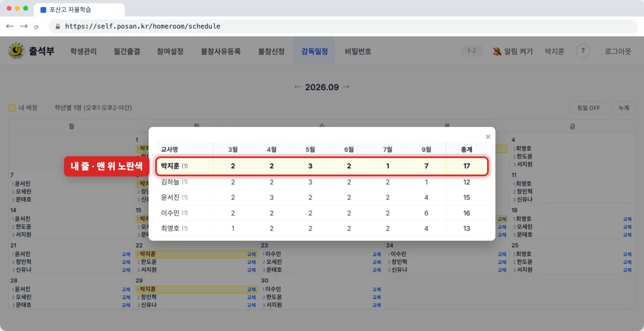The image size is (644, 331).
Task: Click 교체 beside 박지훈 on the 29th
Action: click(251, 290)
